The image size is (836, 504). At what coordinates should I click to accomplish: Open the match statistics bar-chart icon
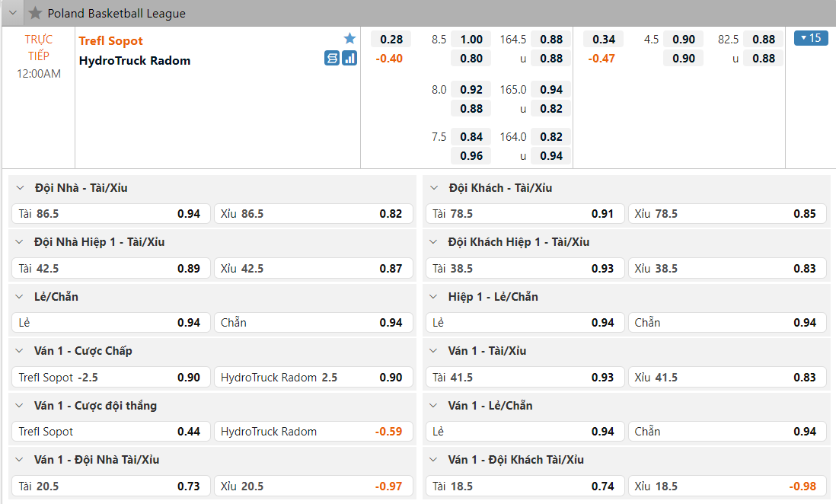point(349,58)
